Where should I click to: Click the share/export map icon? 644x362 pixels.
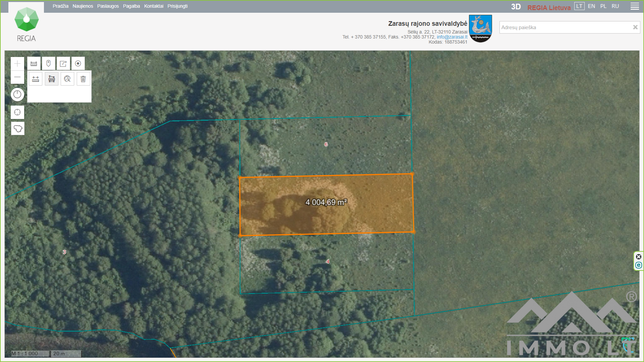point(63,63)
